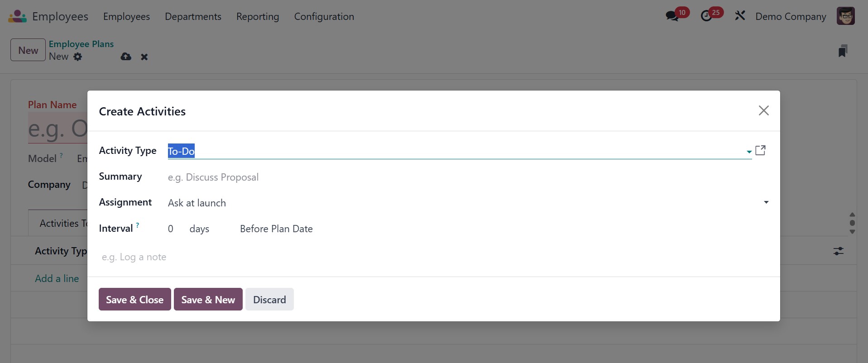Click the debug tools wrench icon
868x363 pixels.
pos(740,16)
